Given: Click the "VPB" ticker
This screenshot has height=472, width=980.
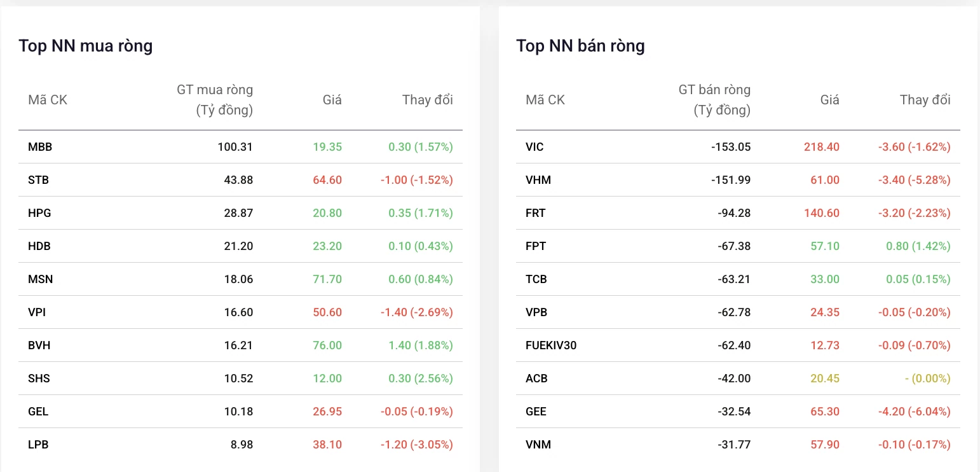Looking at the screenshot, I should click(x=536, y=312).
